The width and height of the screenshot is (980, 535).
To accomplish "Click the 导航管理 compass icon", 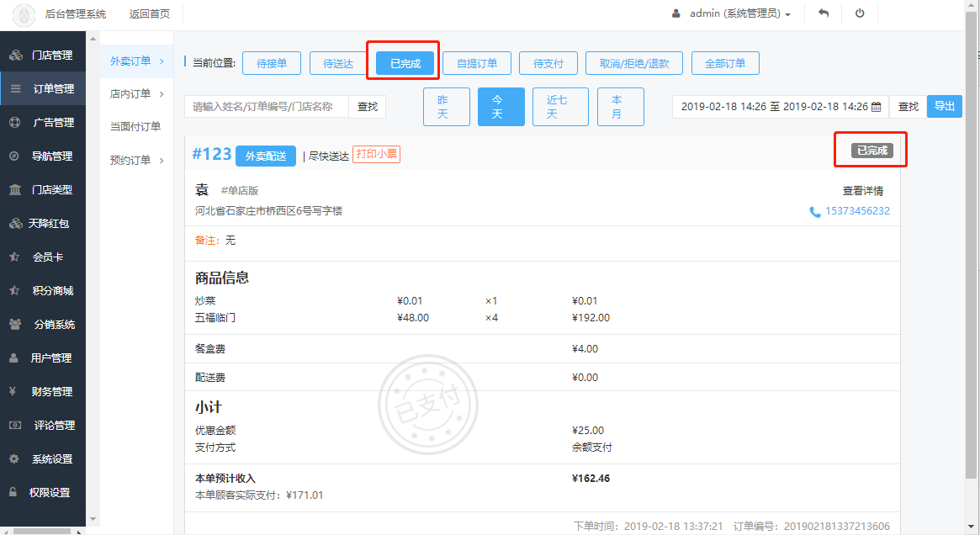I will coord(14,156).
